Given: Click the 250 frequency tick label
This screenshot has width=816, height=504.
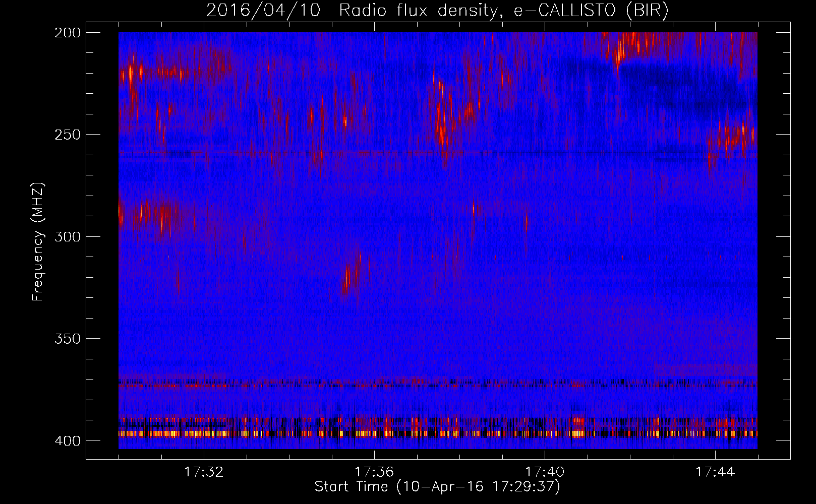Looking at the screenshot, I should [67, 135].
